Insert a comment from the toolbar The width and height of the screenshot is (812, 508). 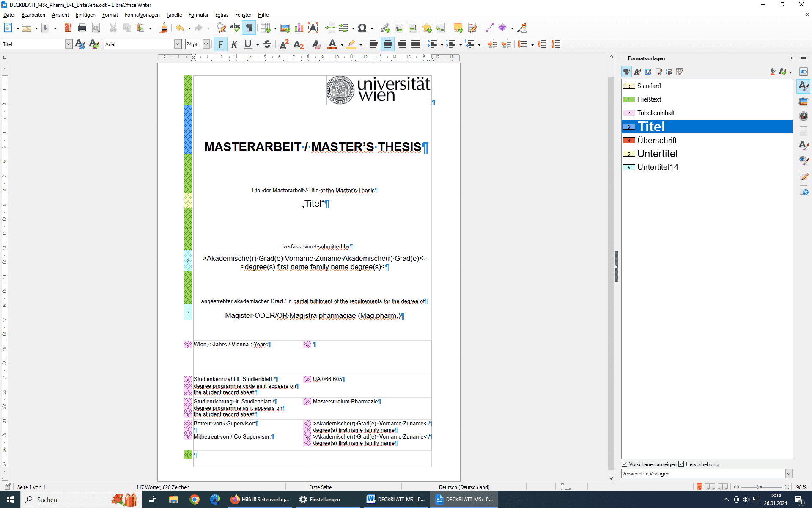click(458, 28)
